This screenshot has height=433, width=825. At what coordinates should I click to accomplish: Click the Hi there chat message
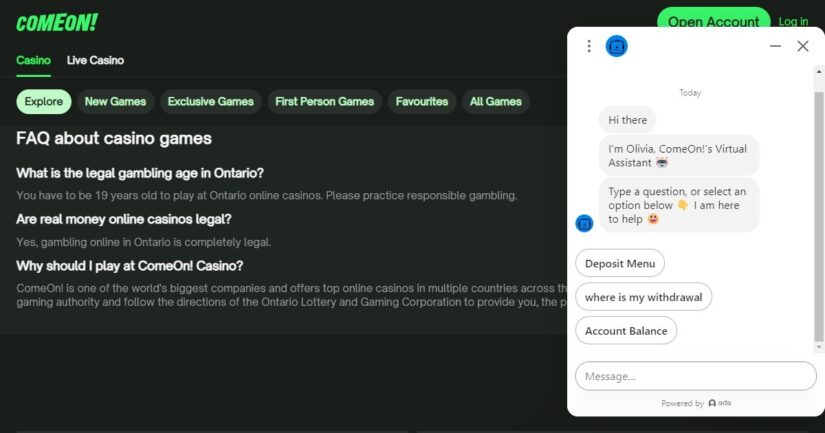click(628, 120)
